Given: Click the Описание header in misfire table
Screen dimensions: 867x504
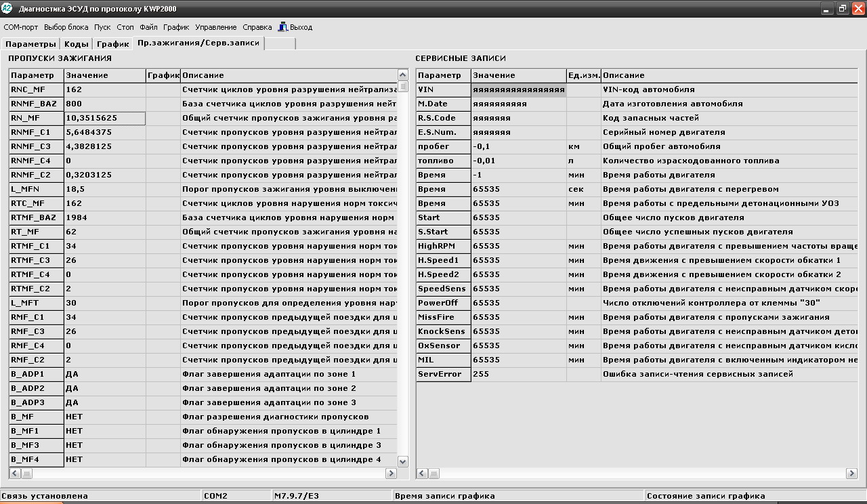Looking at the screenshot, I should (x=289, y=75).
